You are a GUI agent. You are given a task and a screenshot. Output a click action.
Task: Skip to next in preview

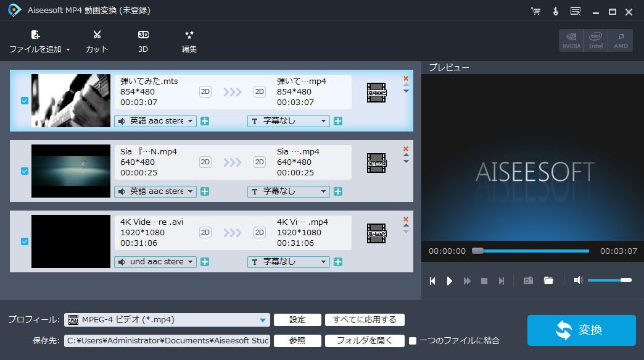[502, 281]
